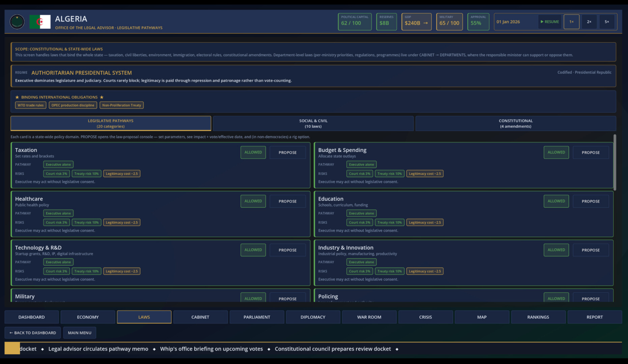Select the WTO trade rules obligation tag

pos(31,105)
